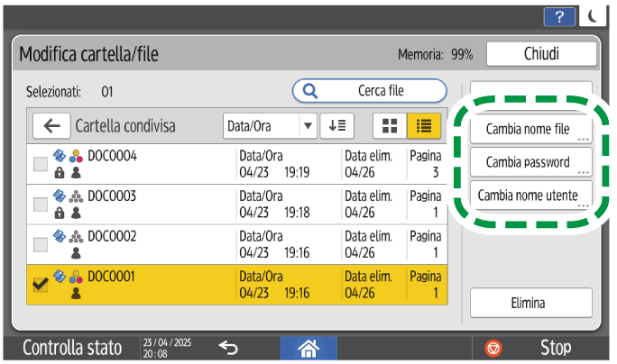Click time 19:19 in DOC0004 row
The width and height of the screenshot is (617, 364).
coord(297,172)
